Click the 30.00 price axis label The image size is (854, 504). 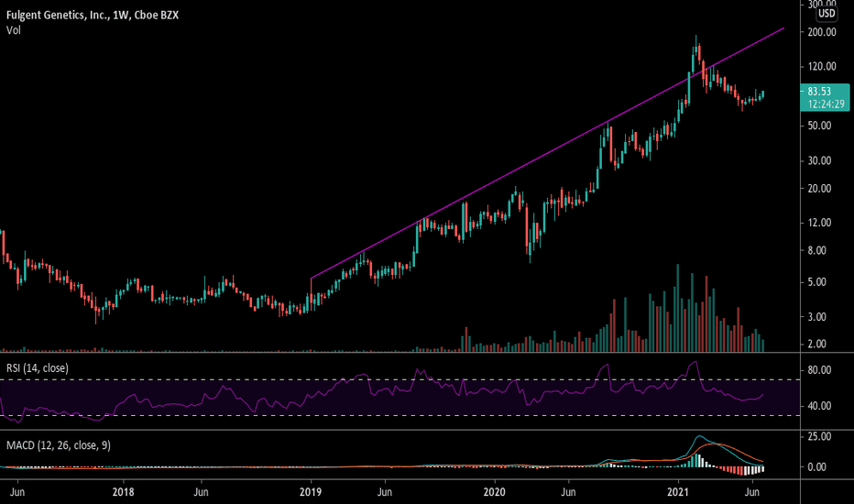[x=819, y=160]
